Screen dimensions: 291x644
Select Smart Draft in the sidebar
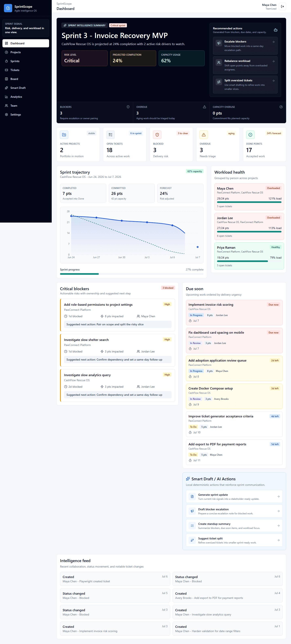(x=26, y=88)
